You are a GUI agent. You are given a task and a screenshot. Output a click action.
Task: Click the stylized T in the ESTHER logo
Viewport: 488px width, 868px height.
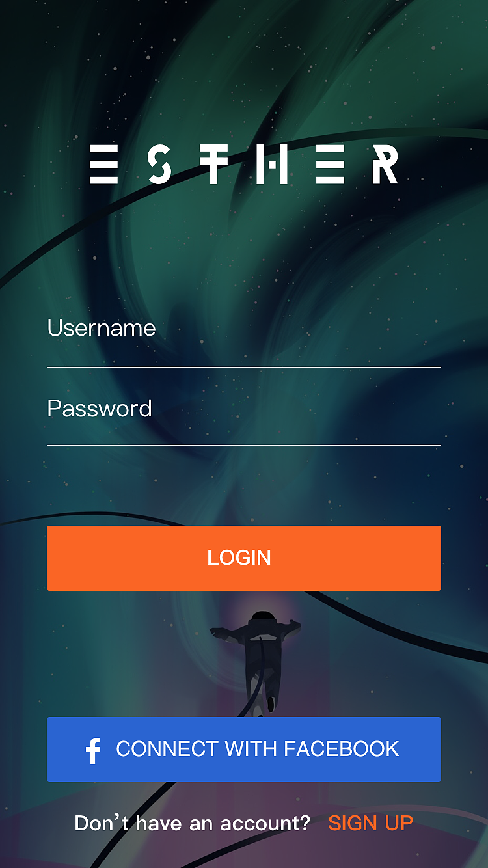point(213,165)
